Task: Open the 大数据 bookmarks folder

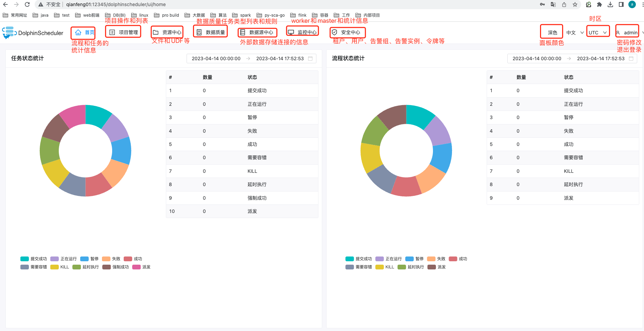Action: coord(195,15)
